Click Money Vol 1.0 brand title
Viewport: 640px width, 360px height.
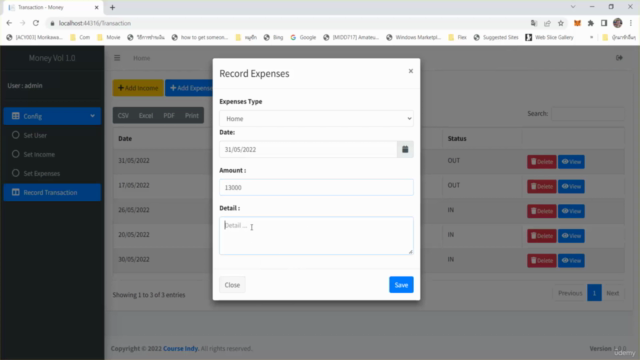(52, 58)
